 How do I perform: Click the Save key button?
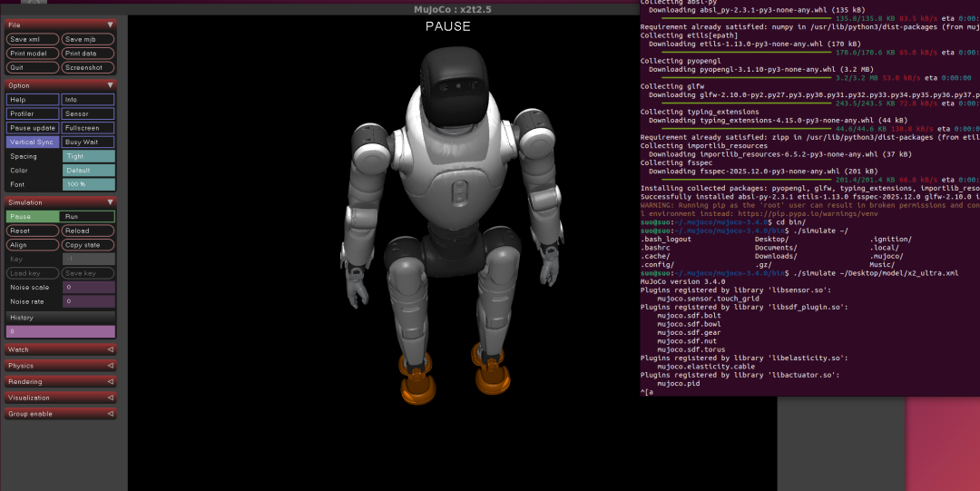click(87, 273)
